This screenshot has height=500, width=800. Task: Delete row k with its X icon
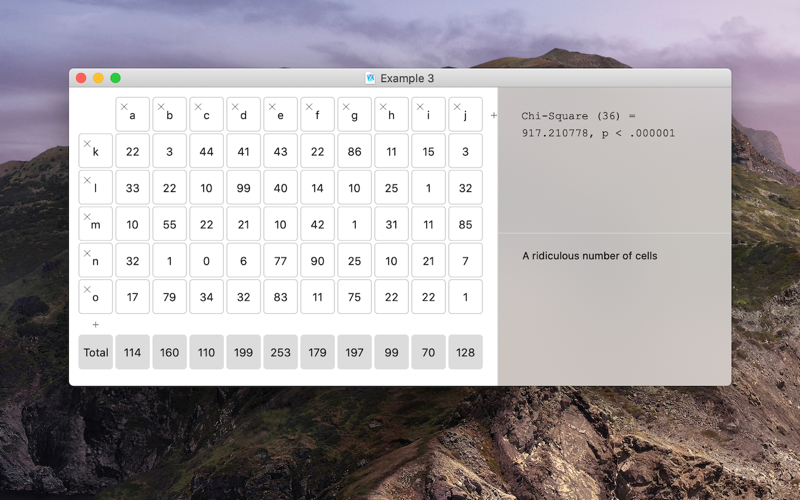[87, 143]
